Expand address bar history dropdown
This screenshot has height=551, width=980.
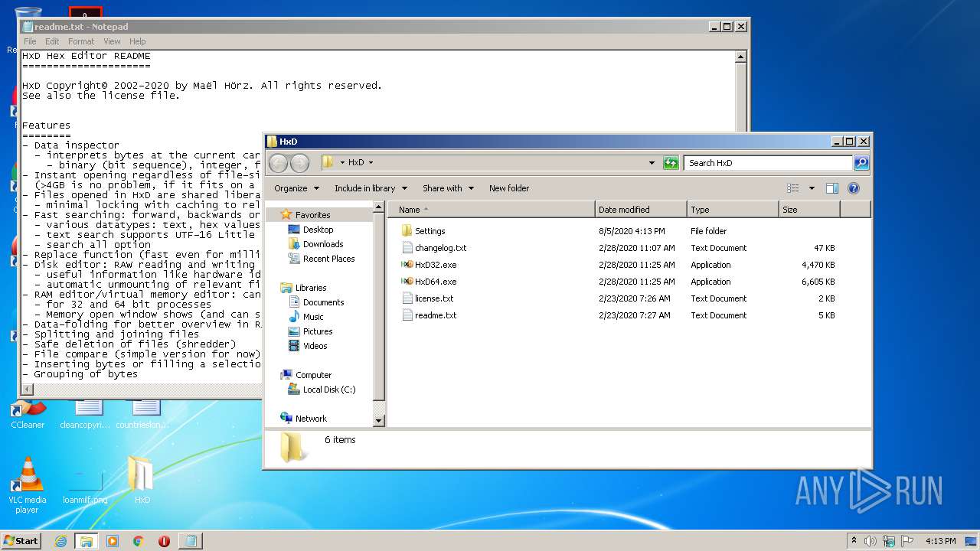point(652,162)
